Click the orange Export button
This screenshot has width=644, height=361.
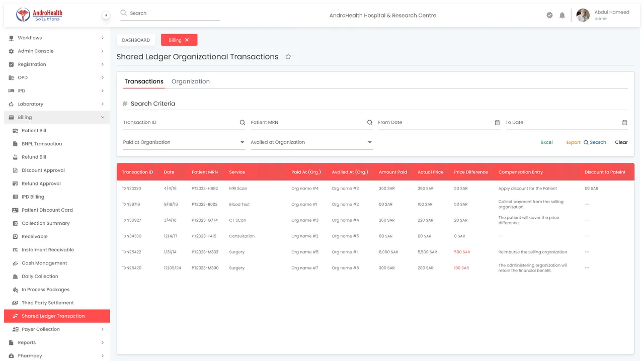(573, 142)
